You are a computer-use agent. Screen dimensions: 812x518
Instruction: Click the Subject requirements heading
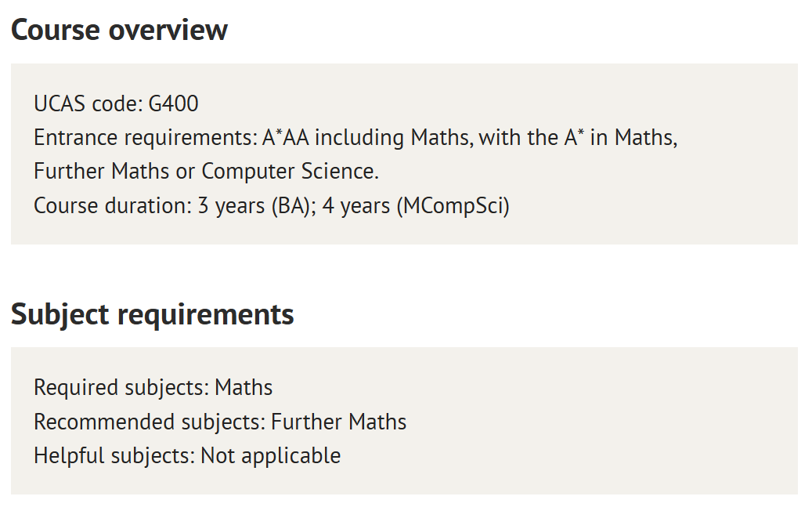click(x=152, y=315)
